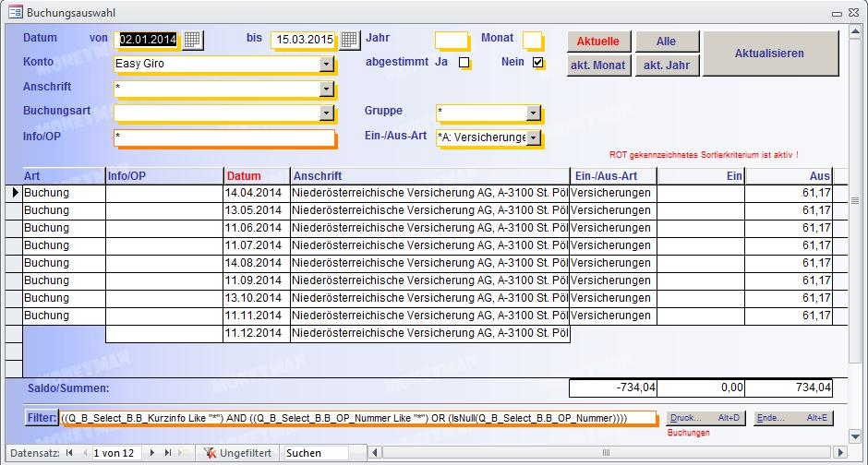
Task: Click the 'akt. Monat' button
Action: [x=597, y=66]
